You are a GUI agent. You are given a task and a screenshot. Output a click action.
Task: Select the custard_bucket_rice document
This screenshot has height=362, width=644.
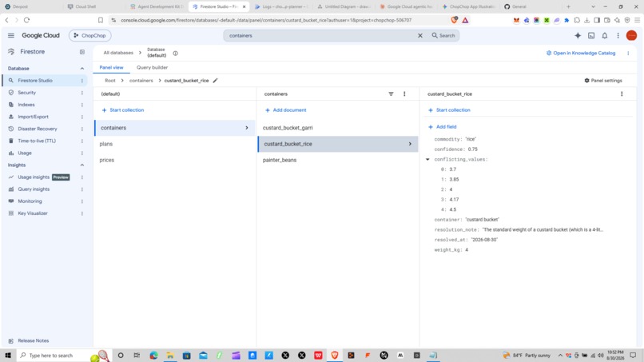tap(338, 144)
